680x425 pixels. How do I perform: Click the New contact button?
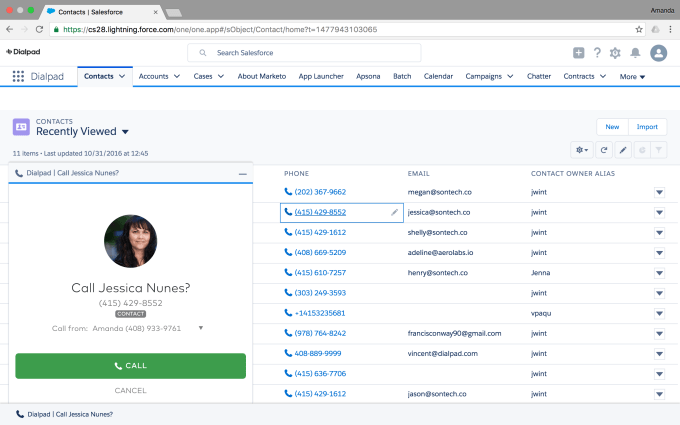[x=611, y=127]
